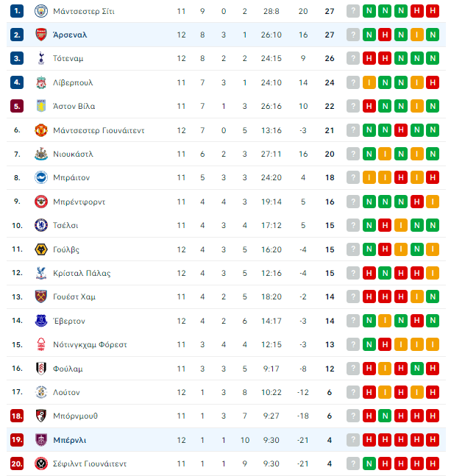
Task: Click the Everton club crest
Action: [41, 321]
